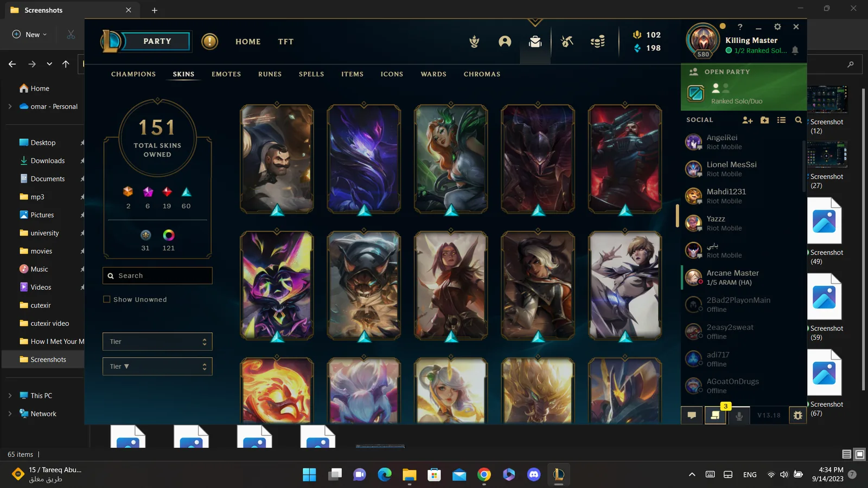Open the notifications bell icon
The width and height of the screenshot is (868, 488).
point(795,50)
